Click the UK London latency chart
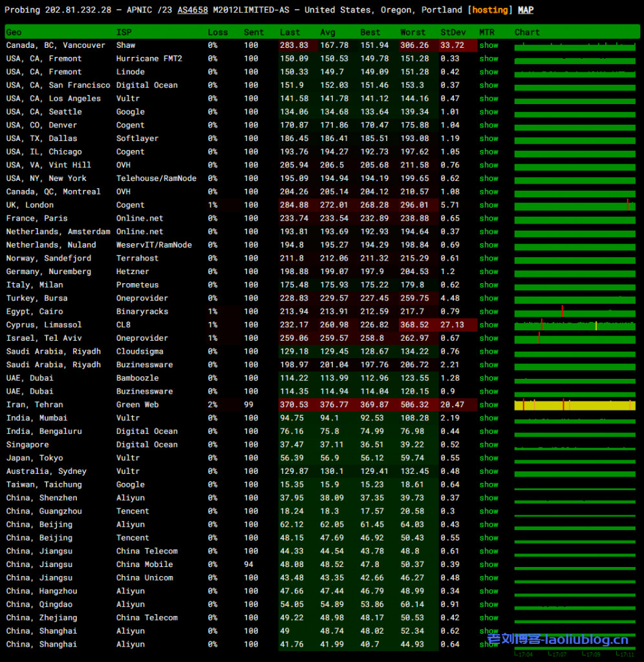Screen dimensions: 644x662 click(575, 206)
